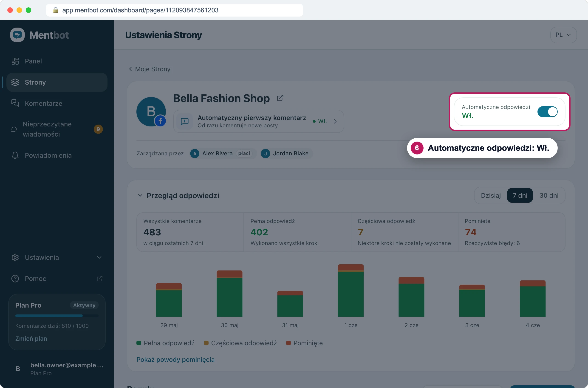Open Nieprzeczytane wiadomości menu item
The width and height of the screenshot is (588, 388).
(57, 129)
